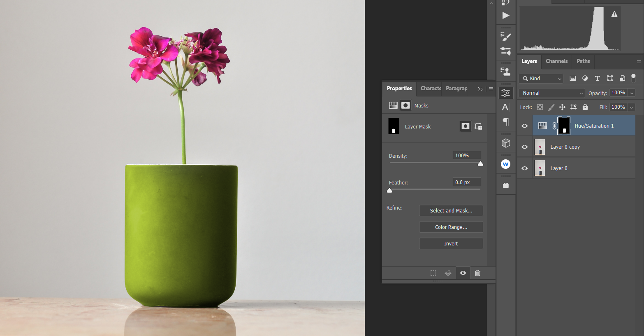644x336 pixels.
Task: Select the Hue/Saturation 1 layer mask thumbnail
Action: click(x=564, y=126)
